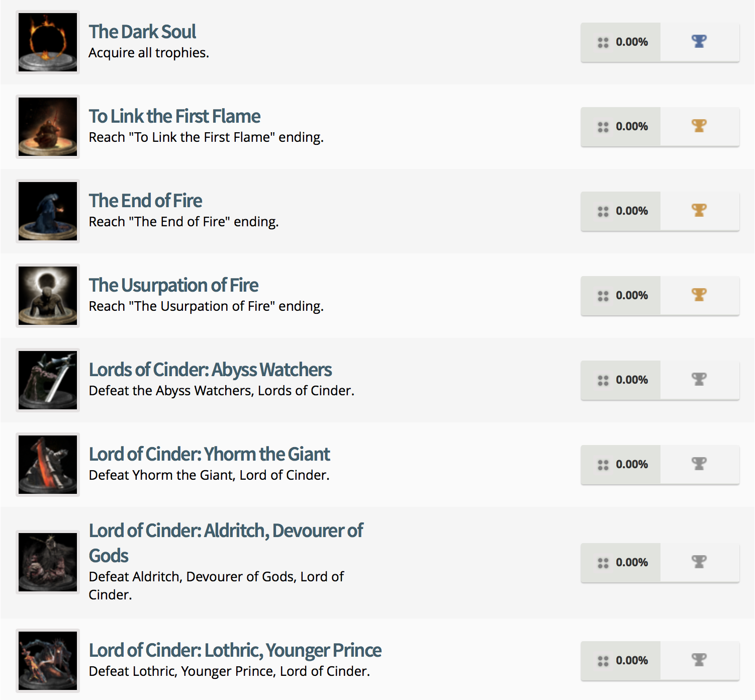Click the silver trophy icon for Abyss Watchers
This screenshot has height=700, width=755.
(x=699, y=380)
